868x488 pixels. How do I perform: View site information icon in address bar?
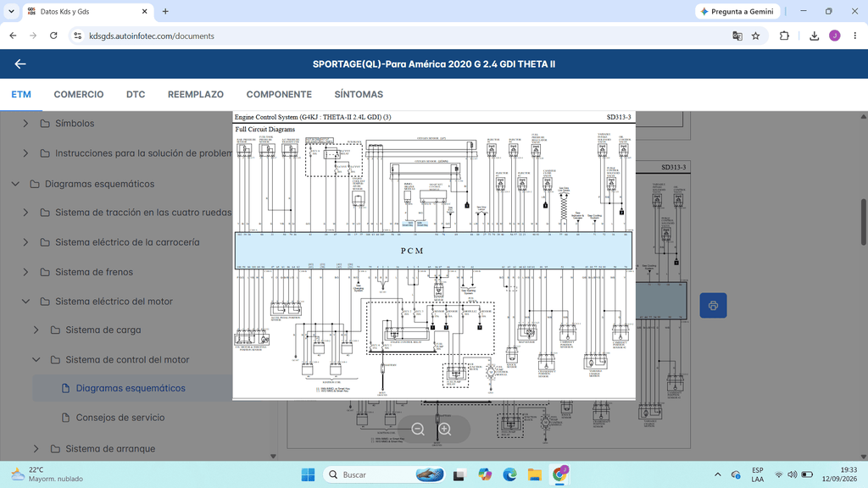pos(77,36)
